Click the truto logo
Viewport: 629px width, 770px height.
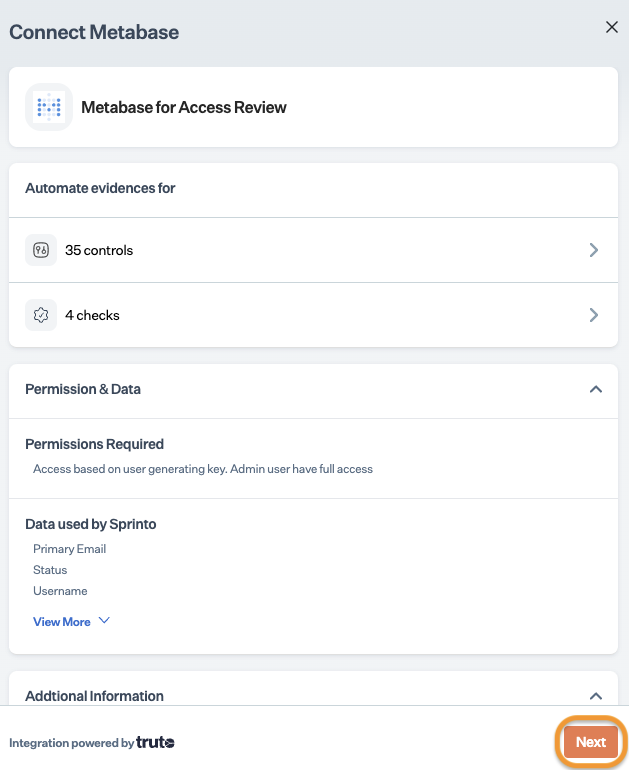point(155,742)
